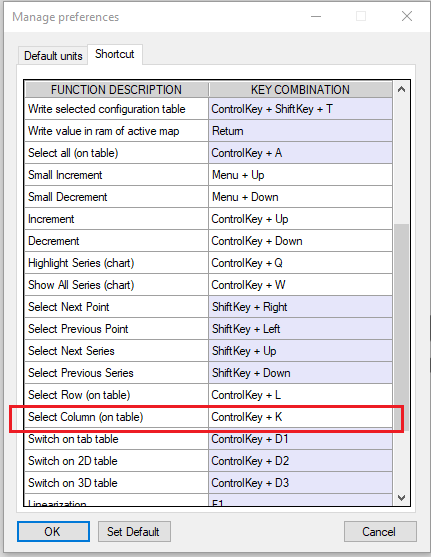Select the 'ShiftKey + Down' key cell

(x=301, y=373)
